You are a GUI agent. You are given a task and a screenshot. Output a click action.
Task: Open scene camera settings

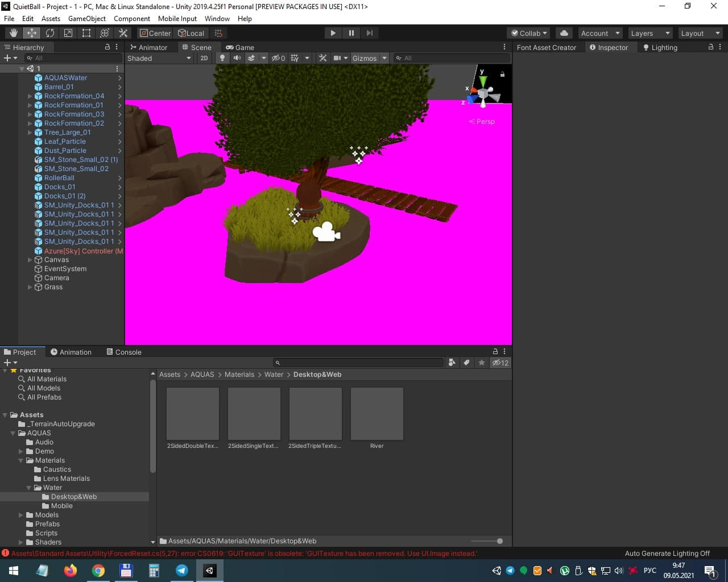(337, 58)
